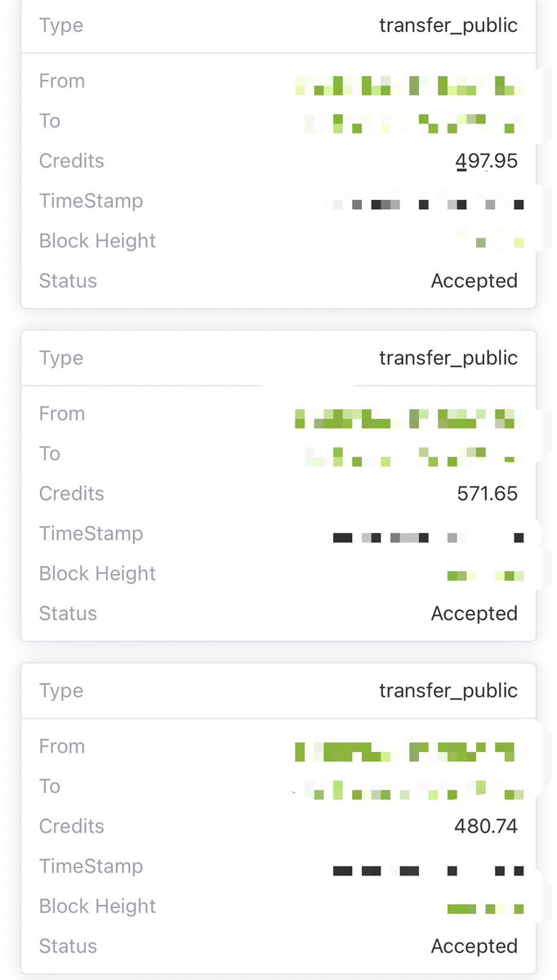557x980 pixels.
Task: Click the block height of the 480.74 transfer
Action: [486, 908]
